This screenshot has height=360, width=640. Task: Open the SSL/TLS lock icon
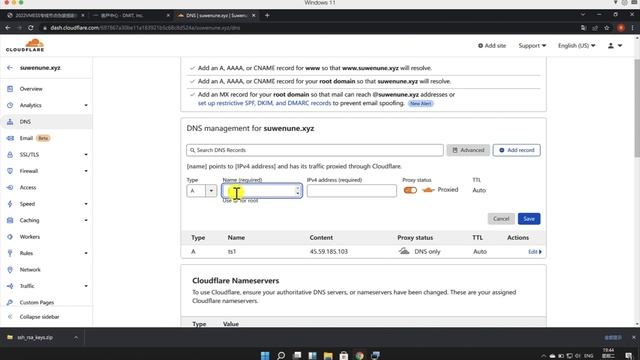10,155
